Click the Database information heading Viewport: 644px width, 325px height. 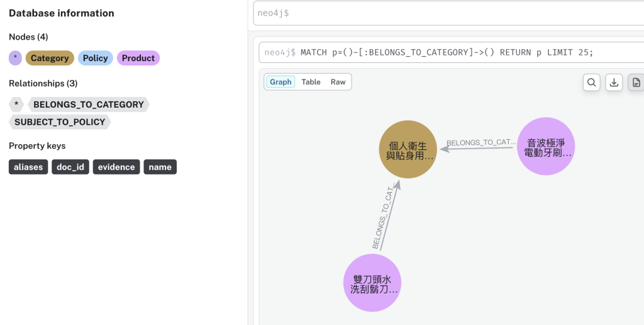click(x=62, y=13)
